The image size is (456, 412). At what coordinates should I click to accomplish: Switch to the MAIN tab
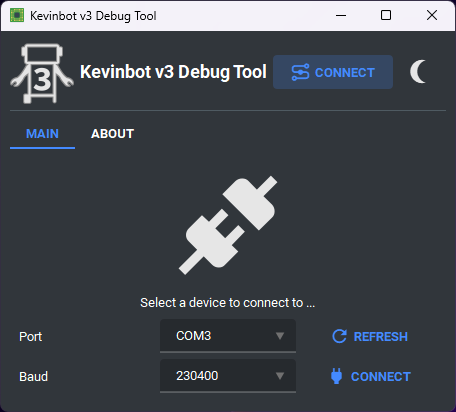[x=42, y=134]
